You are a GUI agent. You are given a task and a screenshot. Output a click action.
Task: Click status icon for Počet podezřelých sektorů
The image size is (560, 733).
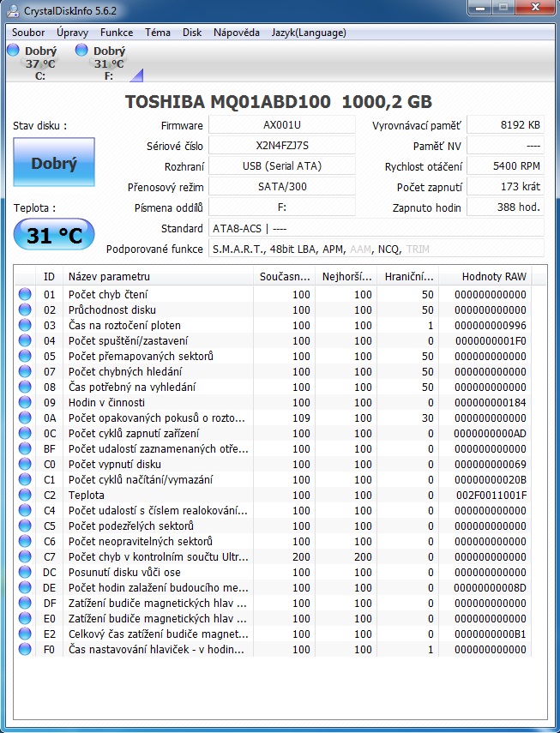click(x=25, y=526)
